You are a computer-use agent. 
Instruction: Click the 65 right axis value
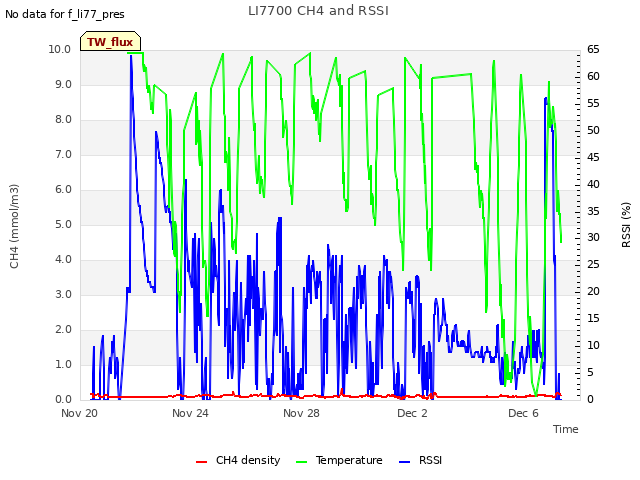[x=593, y=49]
